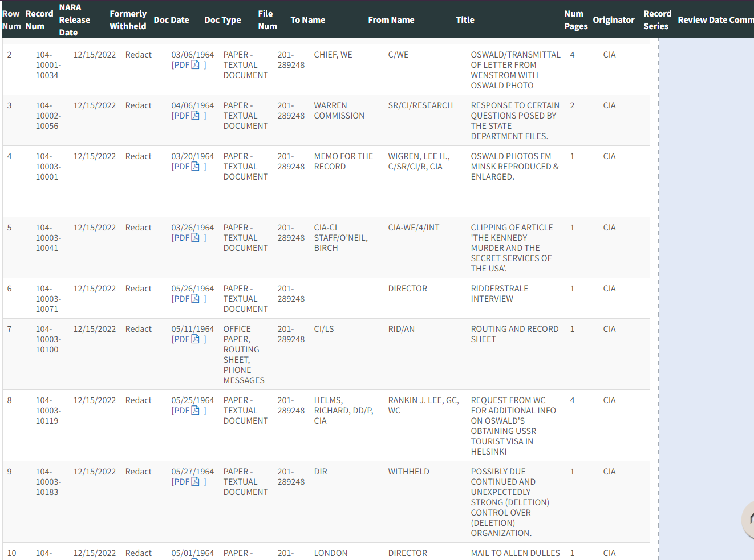Viewport: 754px width, 560px height.
Task: Sort by Num Pages column header
Action: [576, 20]
